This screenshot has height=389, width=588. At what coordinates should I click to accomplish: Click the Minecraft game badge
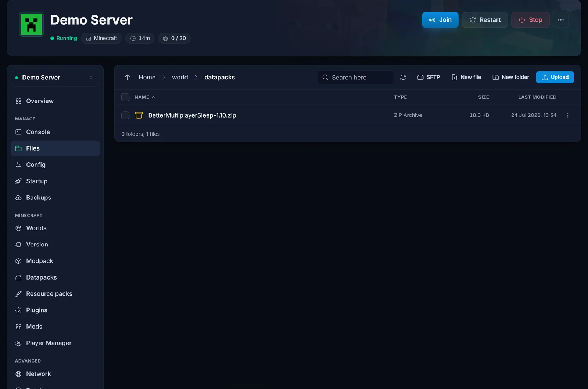tap(101, 38)
